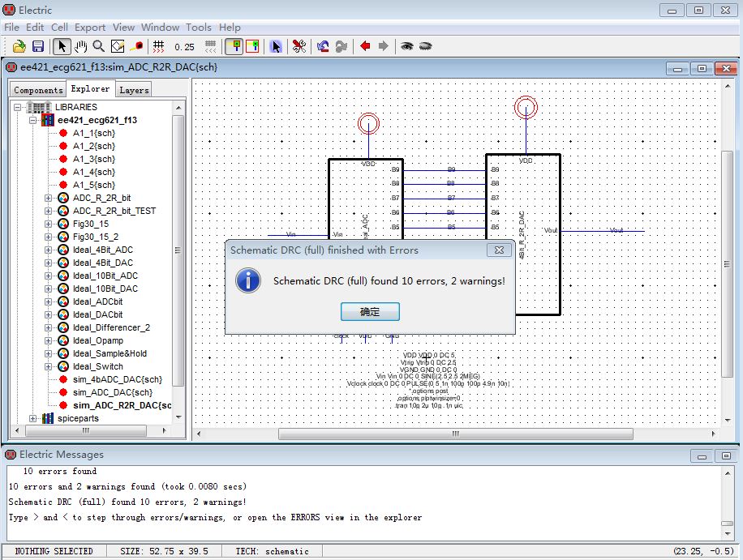Toggle the Select Area mode button

click(x=252, y=46)
